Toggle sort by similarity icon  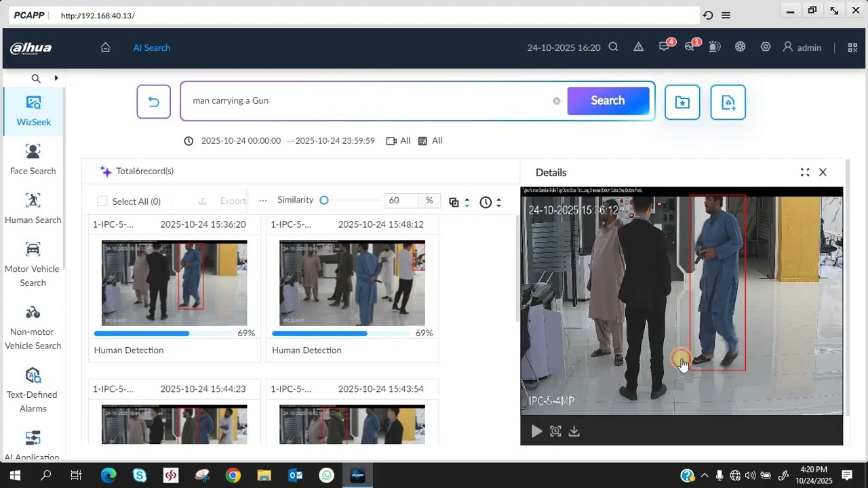pos(458,202)
